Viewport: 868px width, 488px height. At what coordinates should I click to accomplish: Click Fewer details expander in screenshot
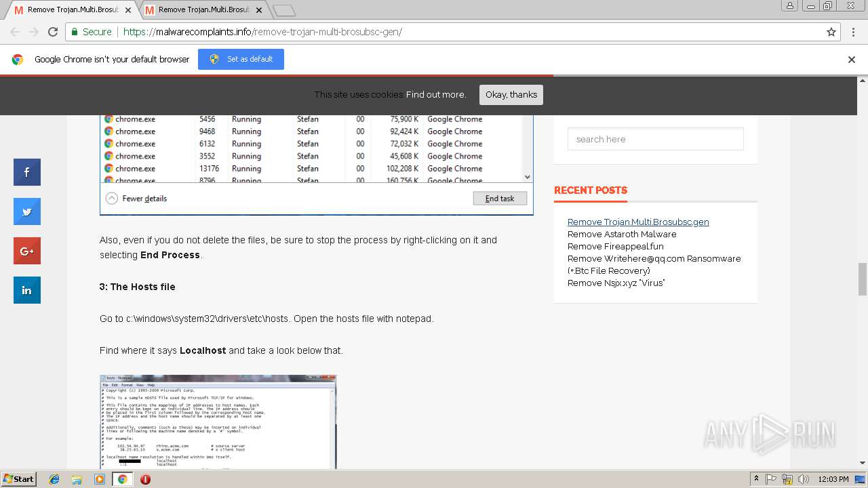coord(136,199)
